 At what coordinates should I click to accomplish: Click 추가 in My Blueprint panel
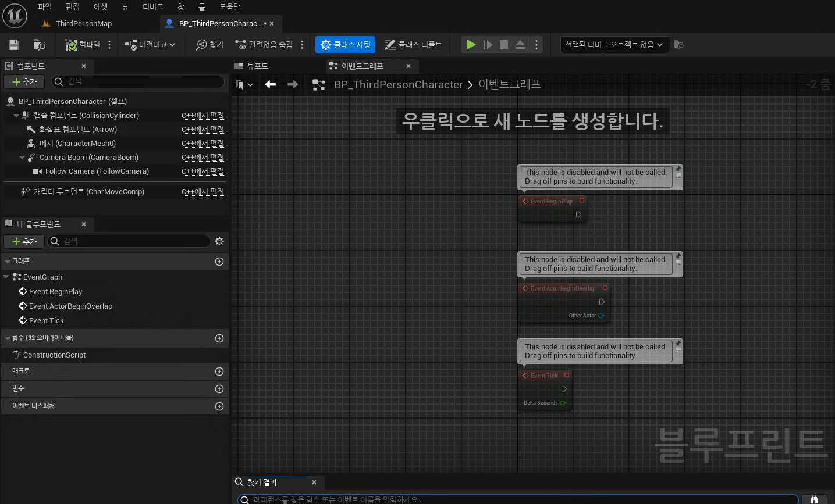tap(24, 241)
